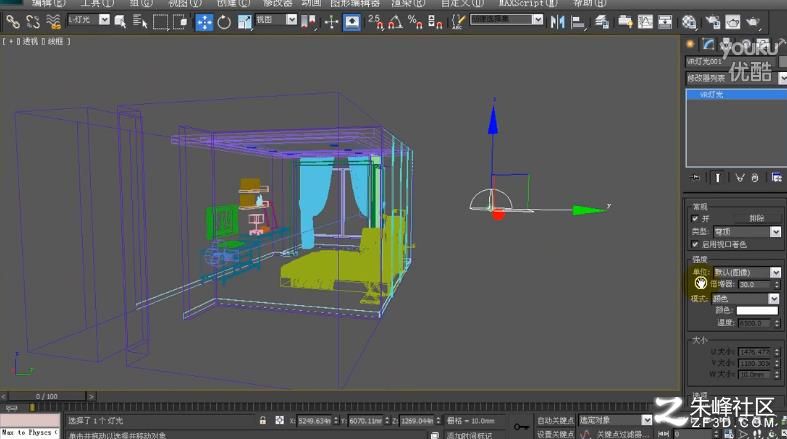Click Show End Result toggle icon
Viewport: 787px width, 439px height.
pos(718,178)
